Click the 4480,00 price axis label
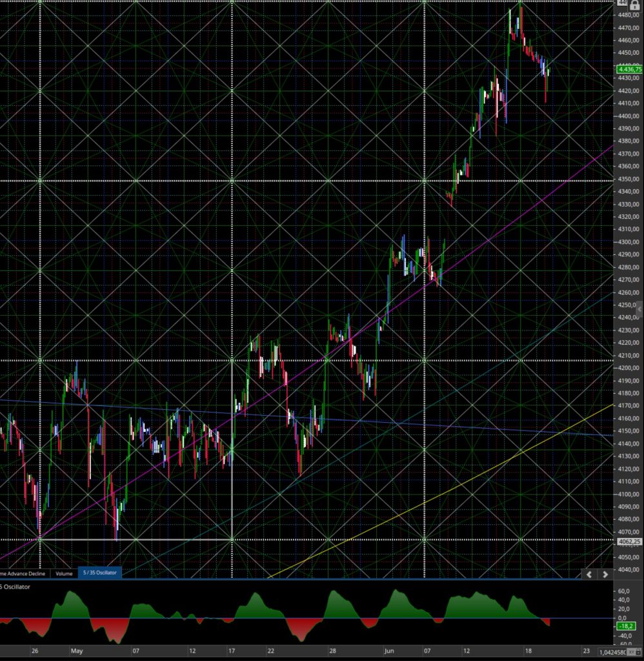Screen dimensions: 644x661 click(629, 15)
